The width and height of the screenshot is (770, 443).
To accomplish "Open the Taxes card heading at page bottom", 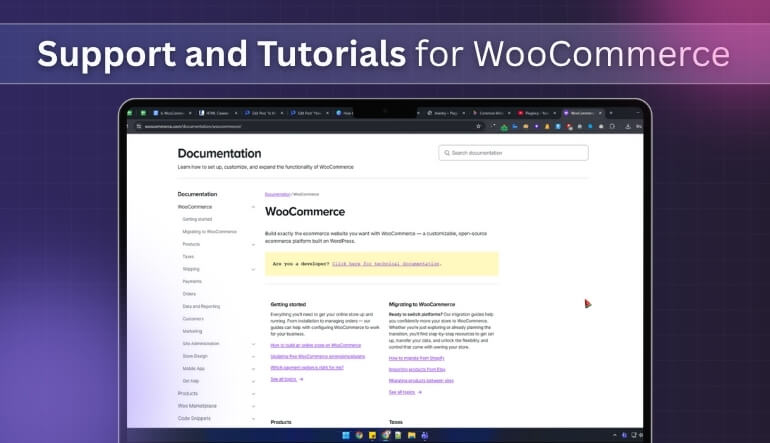I will tap(396, 422).
